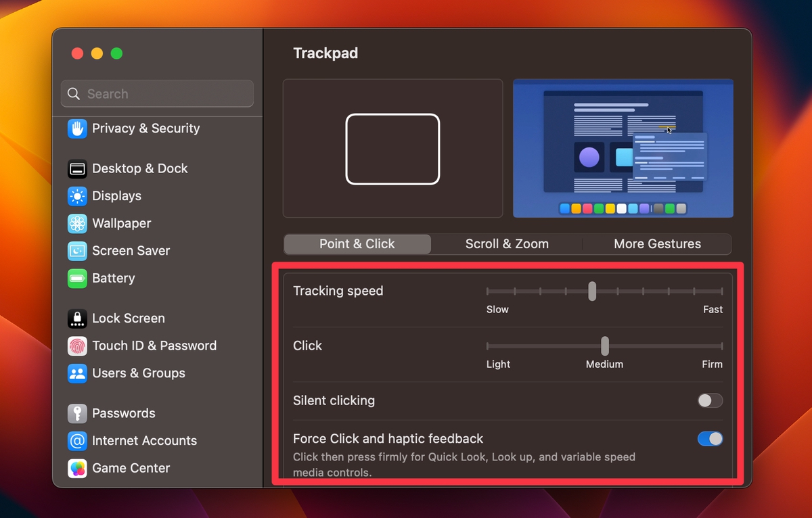Enable Silent clicking
The height and width of the screenshot is (518, 812).
point(709,400)
